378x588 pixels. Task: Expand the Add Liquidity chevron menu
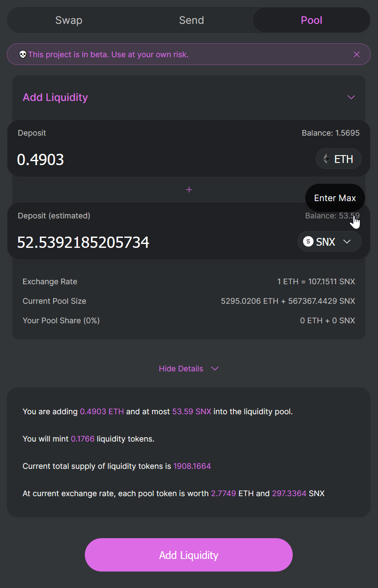click(x=351, y=97)
